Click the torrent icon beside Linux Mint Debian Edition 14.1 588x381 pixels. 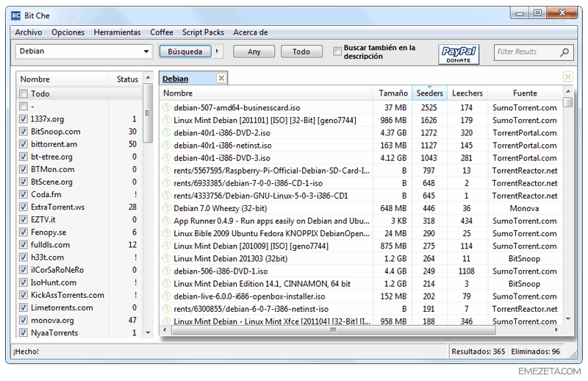click(x=167, y=284)
